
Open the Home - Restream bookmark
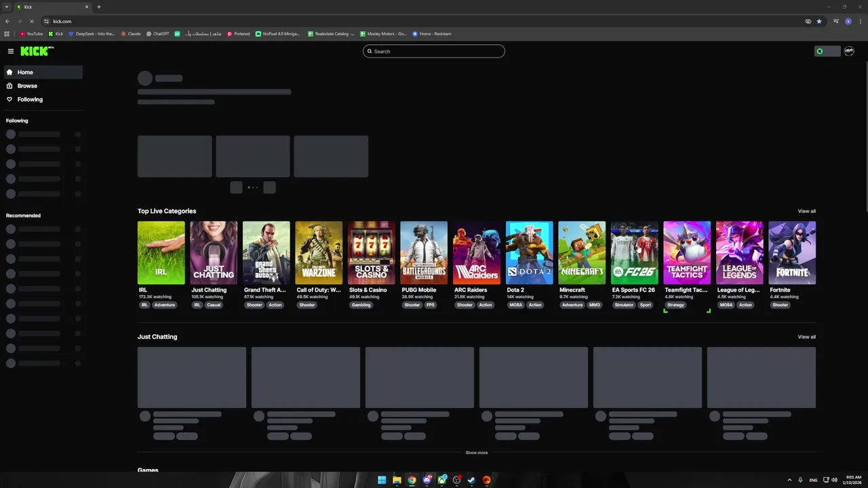(431, 33)
